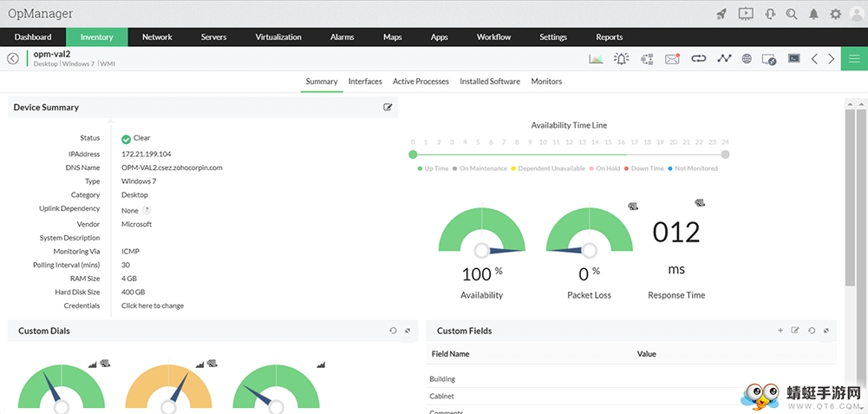Open the green hamburger menu
This screenshot has width=868, height=414.
tap(854, 59)
